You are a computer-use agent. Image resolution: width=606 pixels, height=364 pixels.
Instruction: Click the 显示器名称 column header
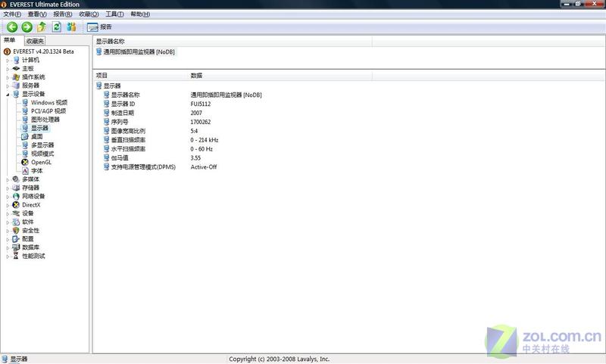pos(233,42)
